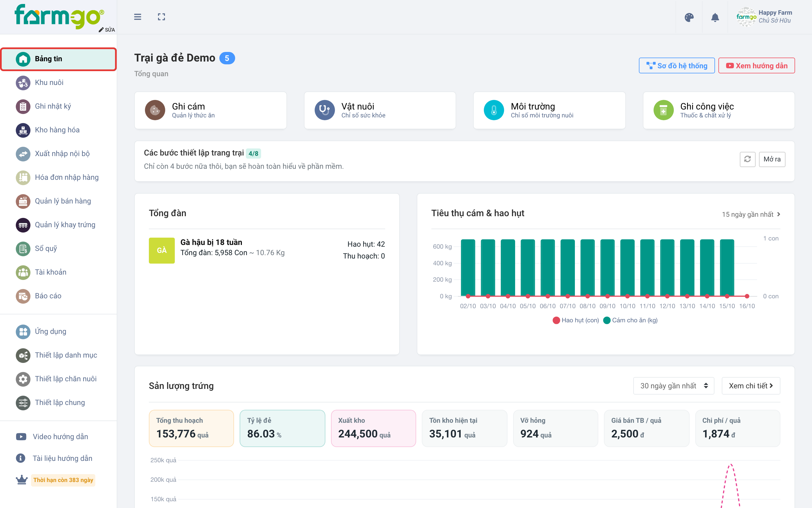Open the Môi trường environment card
The image size is (812, 508).
549,110
